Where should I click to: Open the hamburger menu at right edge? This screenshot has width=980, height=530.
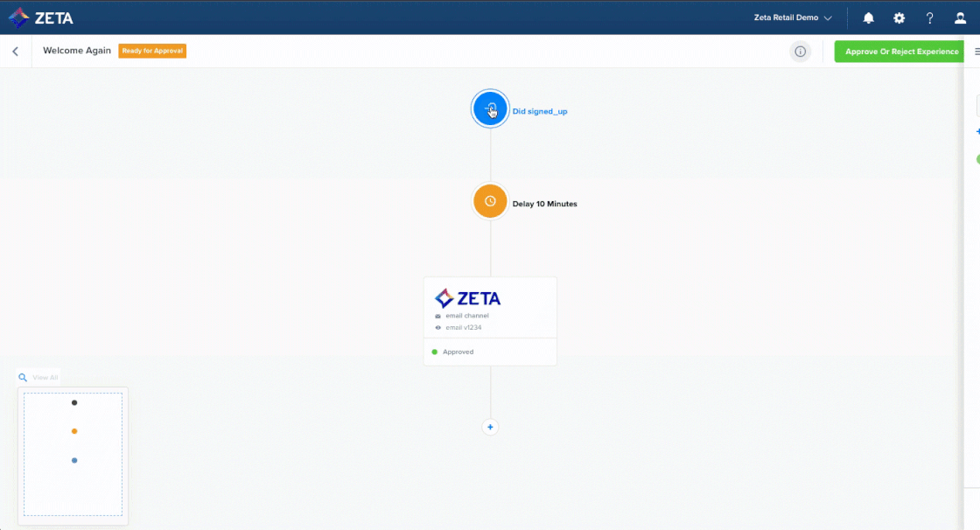[976, 52]
